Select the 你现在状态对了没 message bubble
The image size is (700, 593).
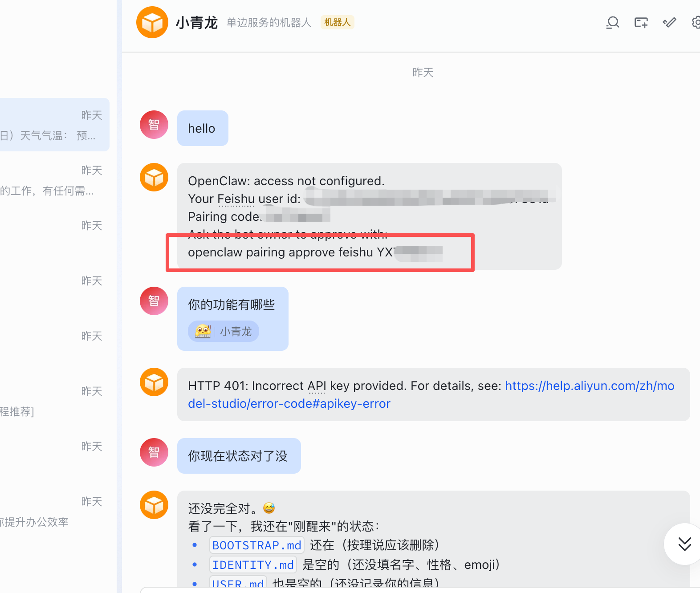coord(239,456)
